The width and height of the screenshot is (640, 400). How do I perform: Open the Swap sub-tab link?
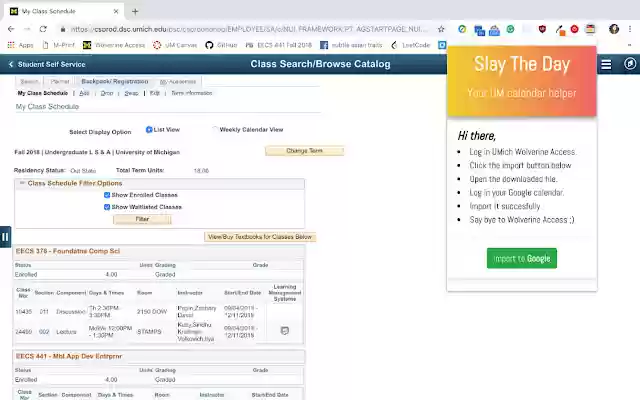pos(131,93)
